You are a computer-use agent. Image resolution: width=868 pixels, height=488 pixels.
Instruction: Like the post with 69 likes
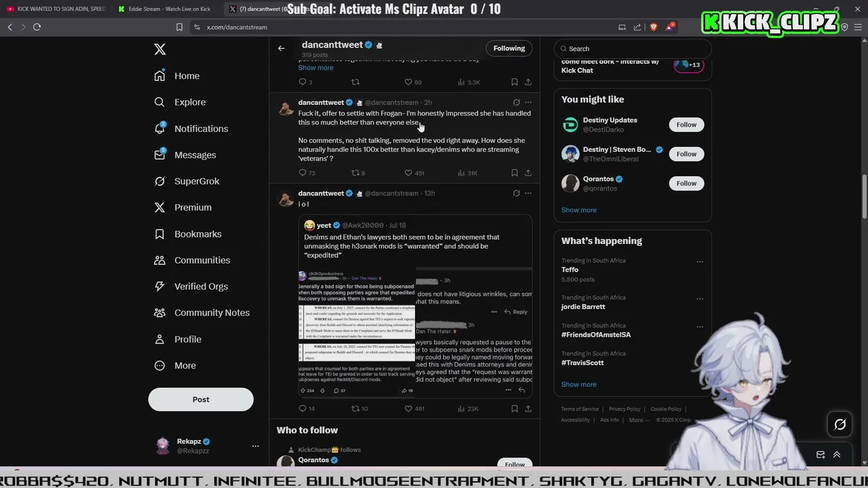pos(413,82)
